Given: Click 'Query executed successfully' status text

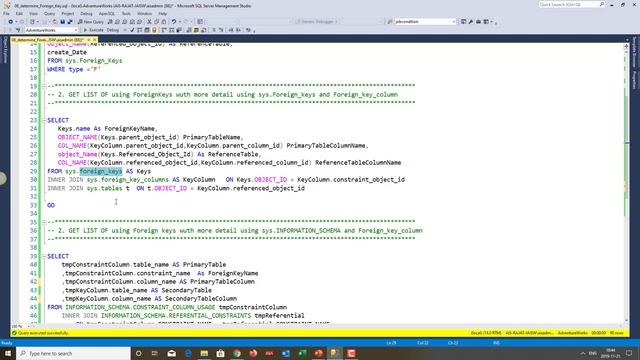Looking at the screenshot, I should point(43,333).
